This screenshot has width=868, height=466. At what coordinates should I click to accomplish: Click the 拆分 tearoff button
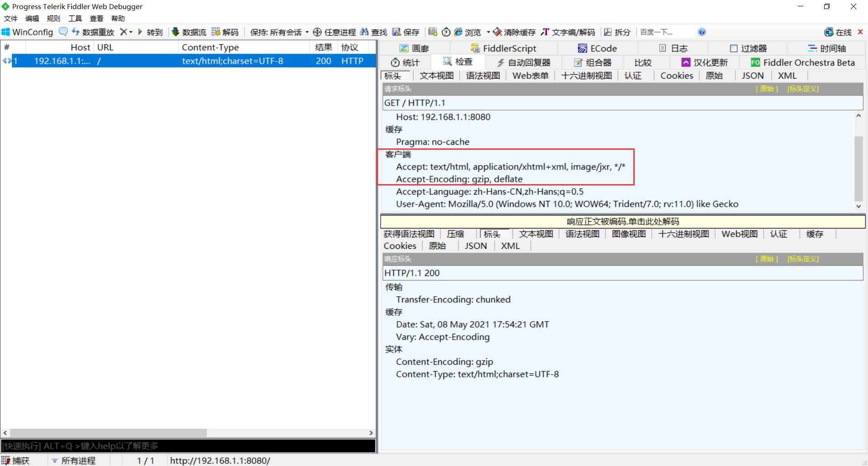(x=617, y=32)
